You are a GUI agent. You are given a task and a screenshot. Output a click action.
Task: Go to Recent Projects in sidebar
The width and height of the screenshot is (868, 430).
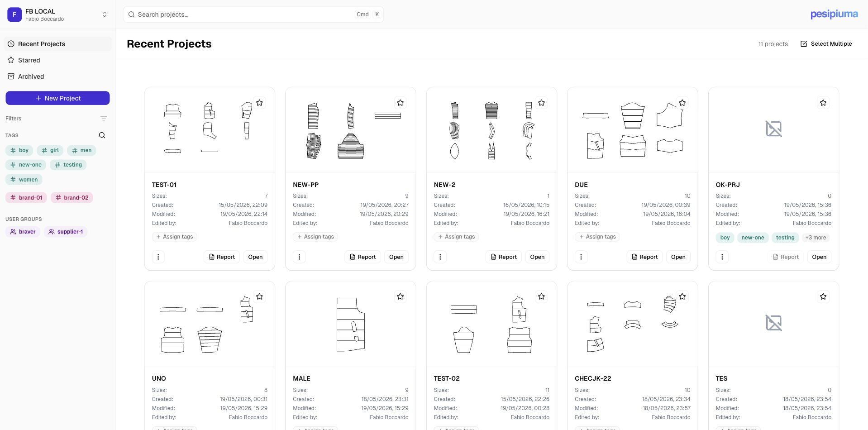[x=57, y=44]
